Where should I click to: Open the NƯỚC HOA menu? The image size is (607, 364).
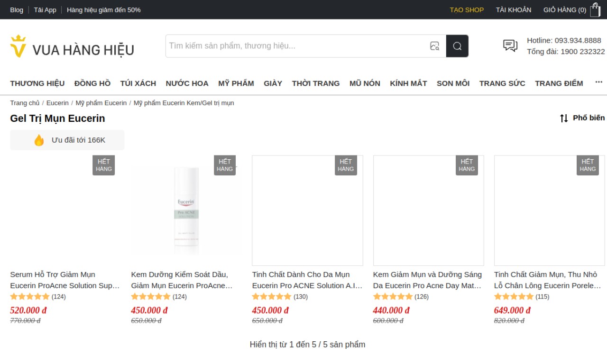click(187, 83)
